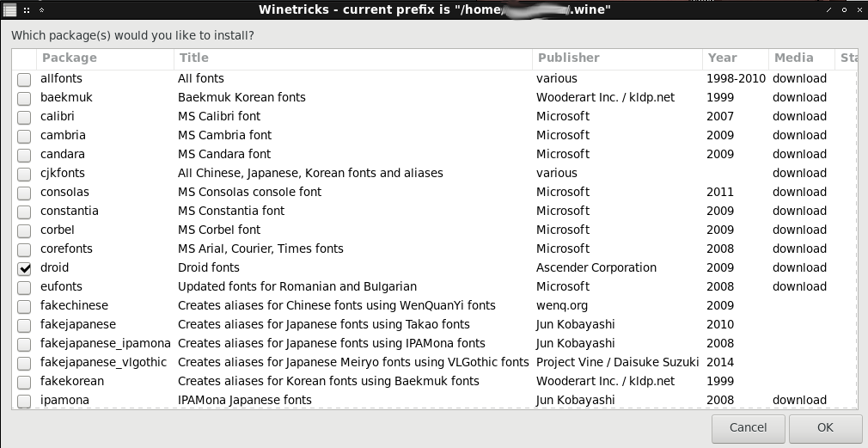The image size is (868, 448).
Task: Select 'MS Corbel font' title
Action: point(219,230)
